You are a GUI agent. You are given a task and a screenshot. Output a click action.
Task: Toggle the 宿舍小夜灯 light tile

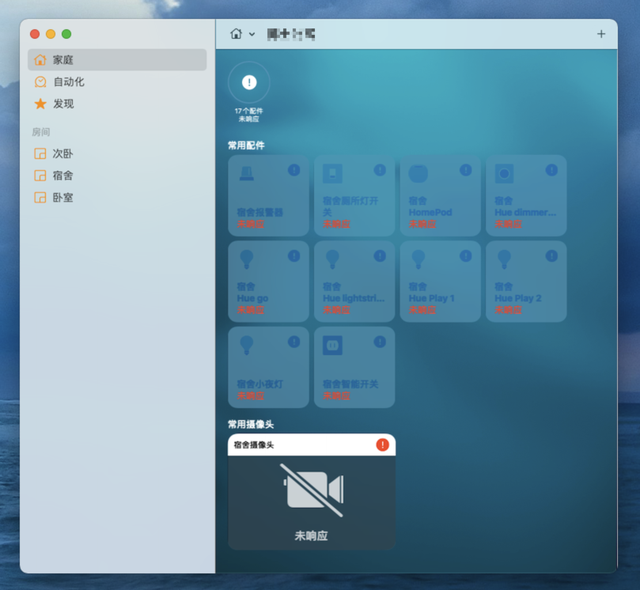click(x=269, y=367)
